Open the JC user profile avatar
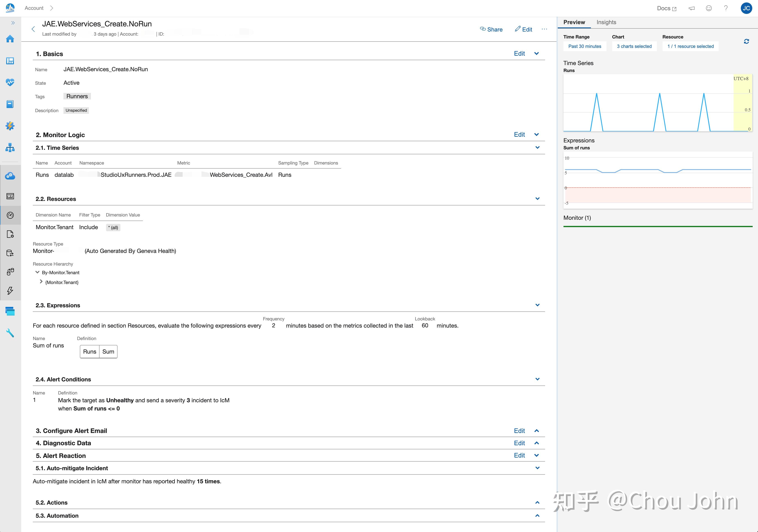Image resolution: width=758 pixels, height=532 pixels. 747,8
